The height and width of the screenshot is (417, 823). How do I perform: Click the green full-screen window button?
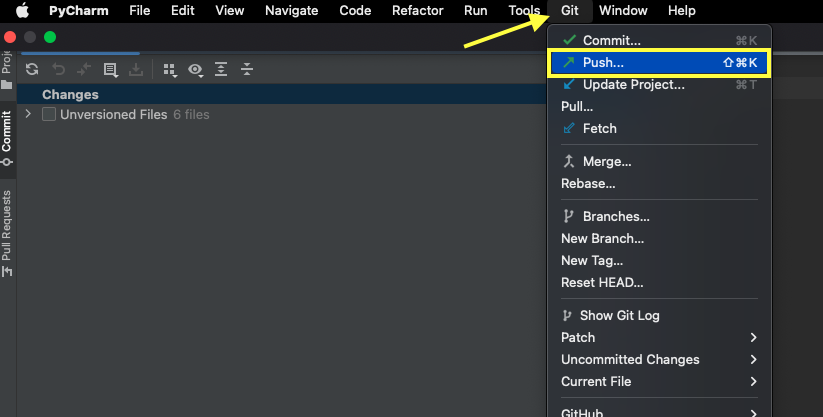(x=50, y=37)
